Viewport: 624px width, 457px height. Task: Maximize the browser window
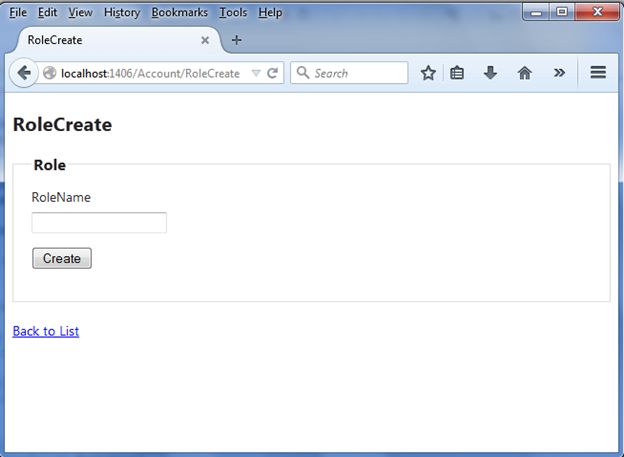pyautogui.click(x=562, y=12)
